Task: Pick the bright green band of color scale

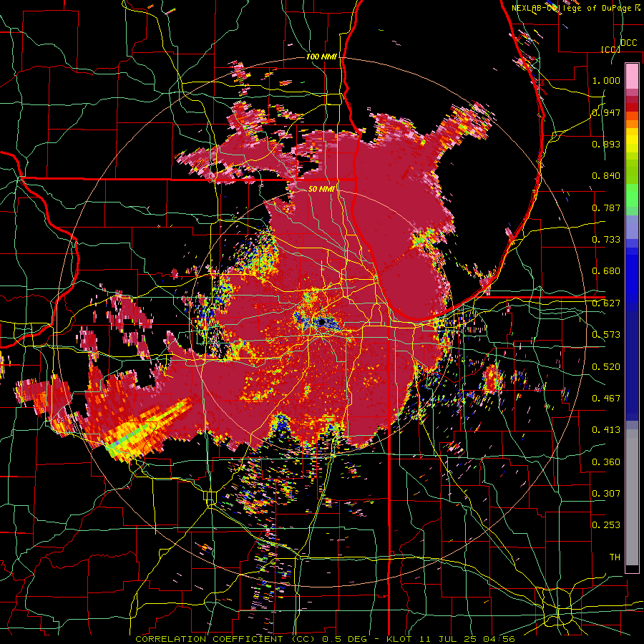Action: [632, 195]
